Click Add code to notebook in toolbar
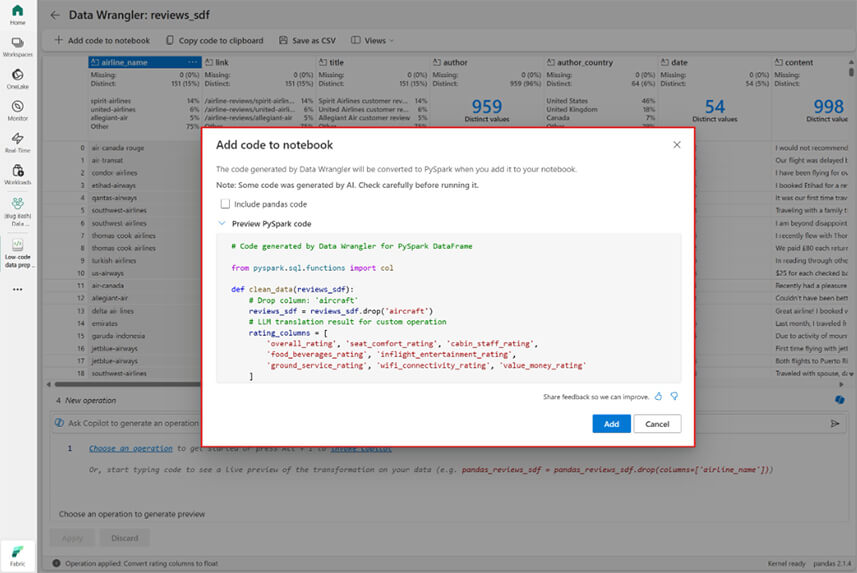This screenshot has height=573, width=857. pos(102,41)
